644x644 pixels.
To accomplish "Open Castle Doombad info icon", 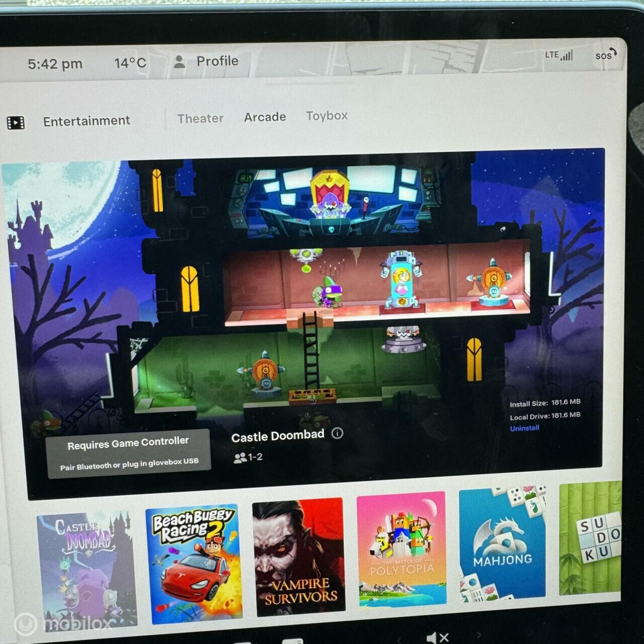I will click(338, 433).
